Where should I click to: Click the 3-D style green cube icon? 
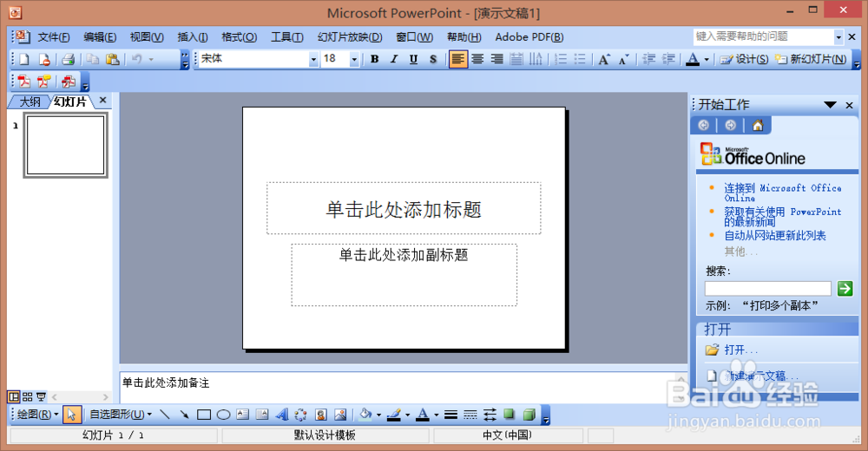[x=529, y=415]
